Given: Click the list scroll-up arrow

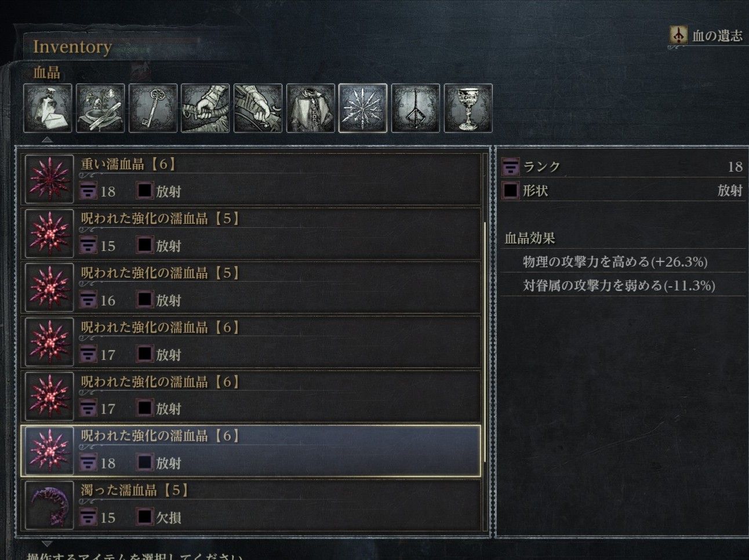Looking at the screenshot, I should tap(47, 140).
